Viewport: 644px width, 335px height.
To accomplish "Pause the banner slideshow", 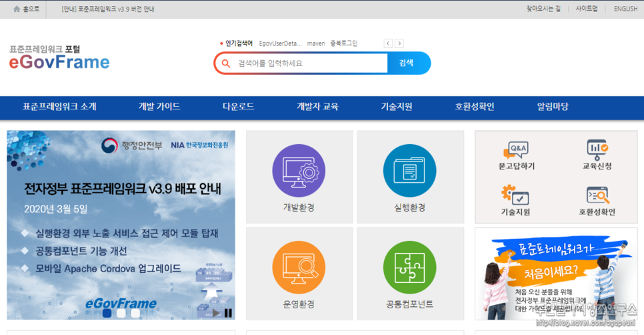I will (x=228, y=313).
